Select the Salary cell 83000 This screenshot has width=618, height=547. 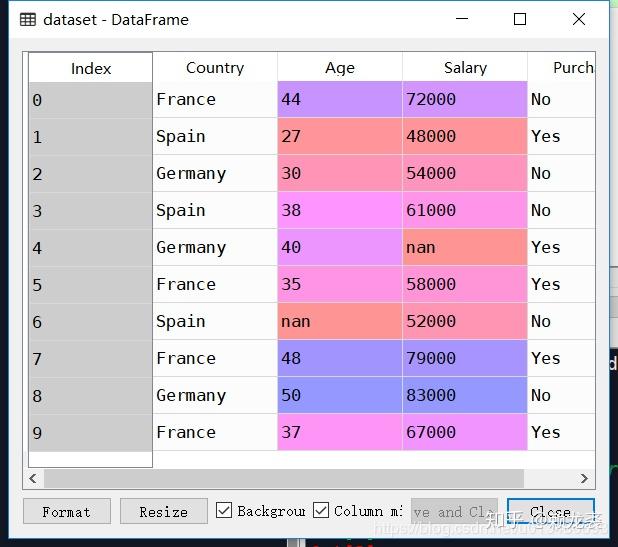tap(465, 395)
